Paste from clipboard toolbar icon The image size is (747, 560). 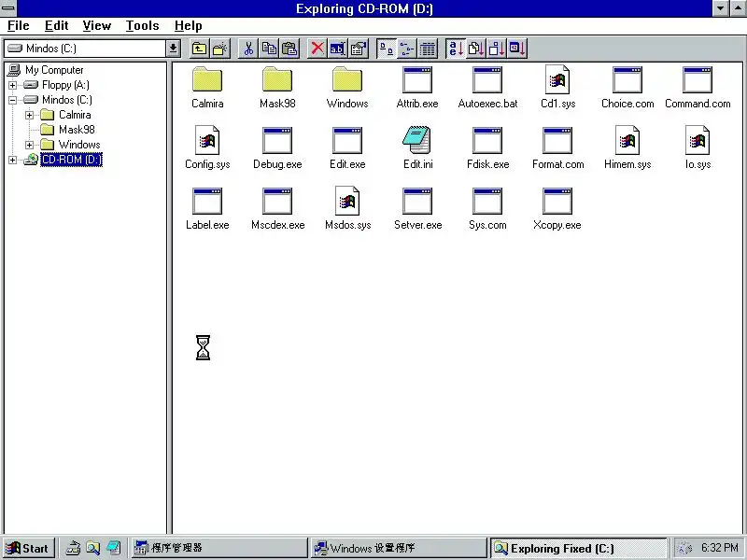coord(289,49)
